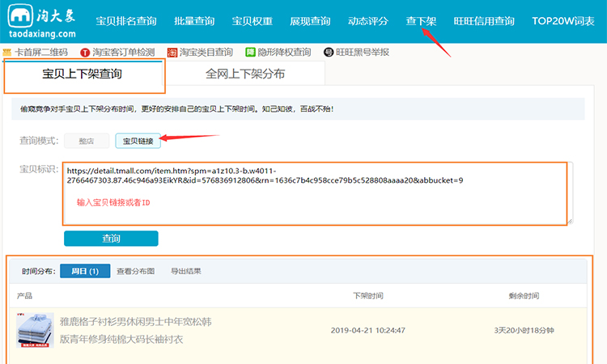Switch to 宝贝上下架查询 tab
Viewport: 607px width, 364px height.
click(x=83, y=74)
